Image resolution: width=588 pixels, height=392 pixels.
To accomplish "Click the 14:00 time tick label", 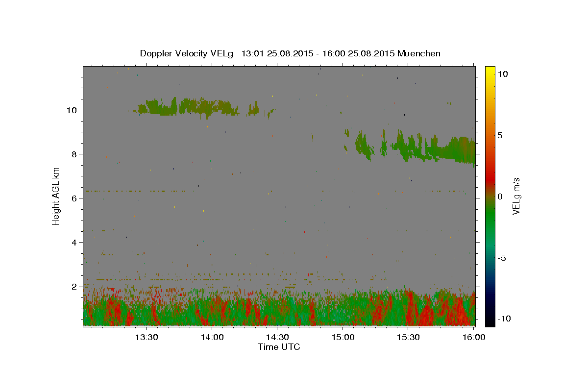I will (212, 337).
